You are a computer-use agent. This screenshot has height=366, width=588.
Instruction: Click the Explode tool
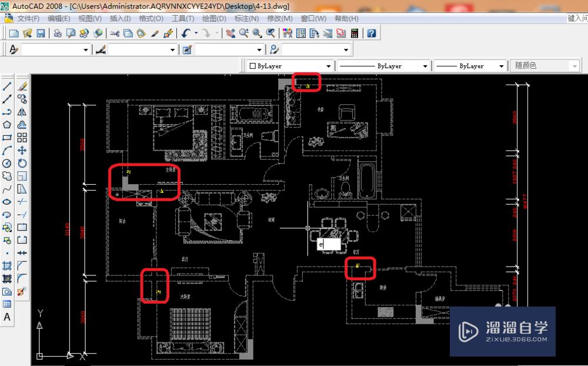[x=22, y=291]
